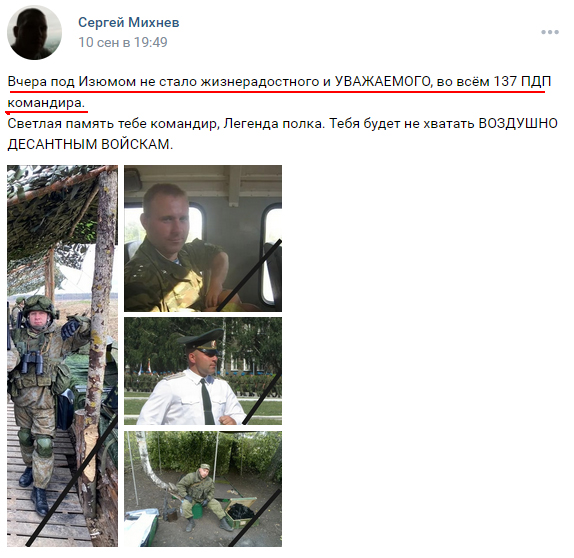Click the red-underlined first sentence of the post
This screenshot has width=574, height=558.
click(x=279, y=92)
